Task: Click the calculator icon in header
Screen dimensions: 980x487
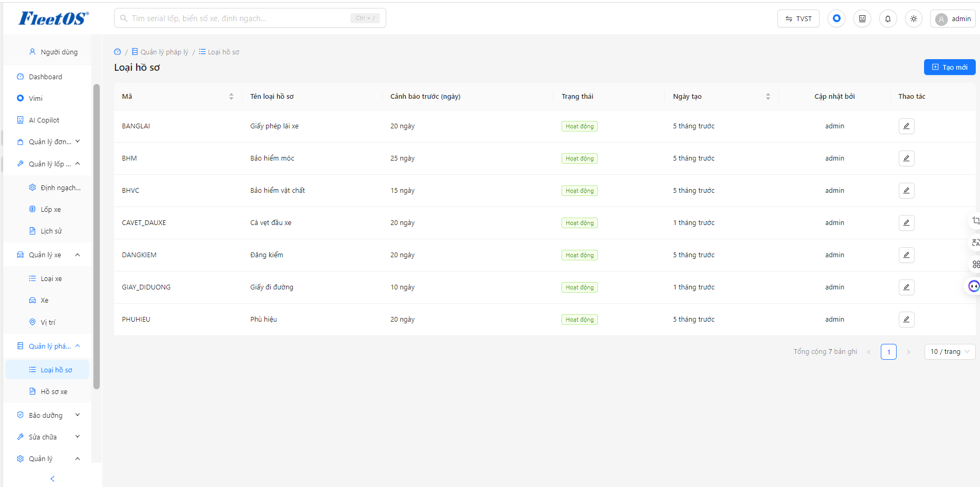Action: [x=862, y=18]
